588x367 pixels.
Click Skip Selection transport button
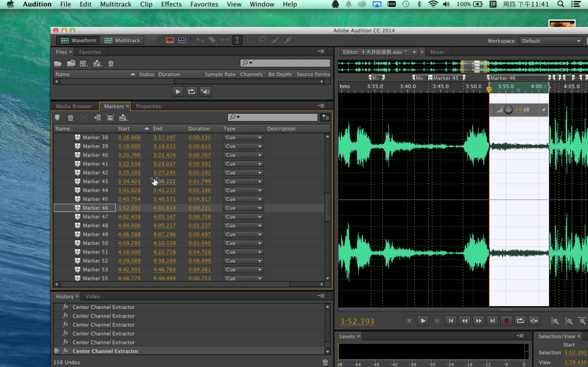[x=534, y=321]
